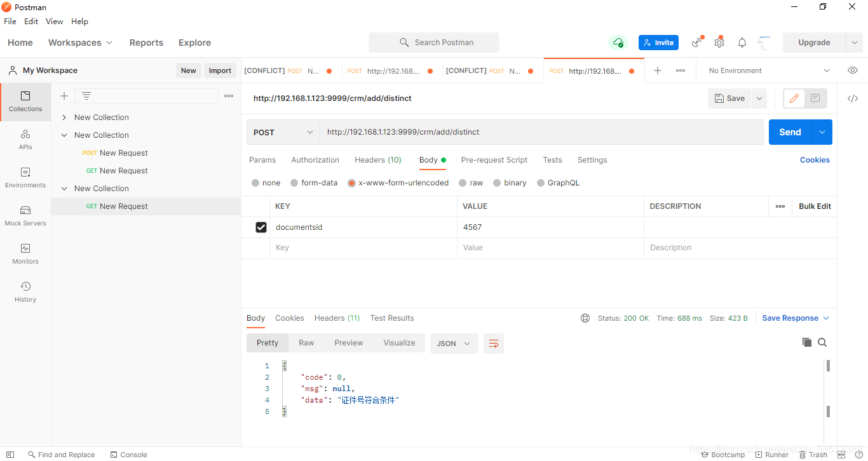The image size is (868, 461).
Task: Open the Send button dropdown arrow
Action: pyautogui.click(x=822, y=132)
